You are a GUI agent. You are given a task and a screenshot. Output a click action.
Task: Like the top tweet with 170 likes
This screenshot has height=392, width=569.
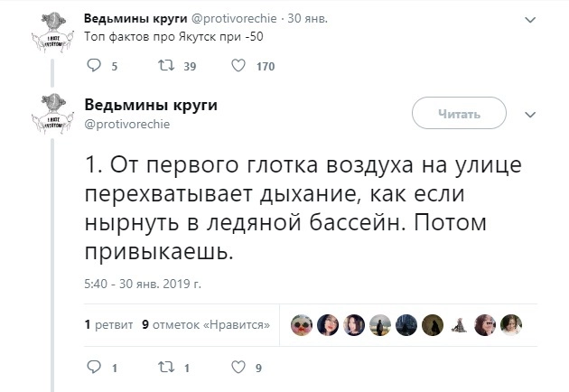click(238, 65)
